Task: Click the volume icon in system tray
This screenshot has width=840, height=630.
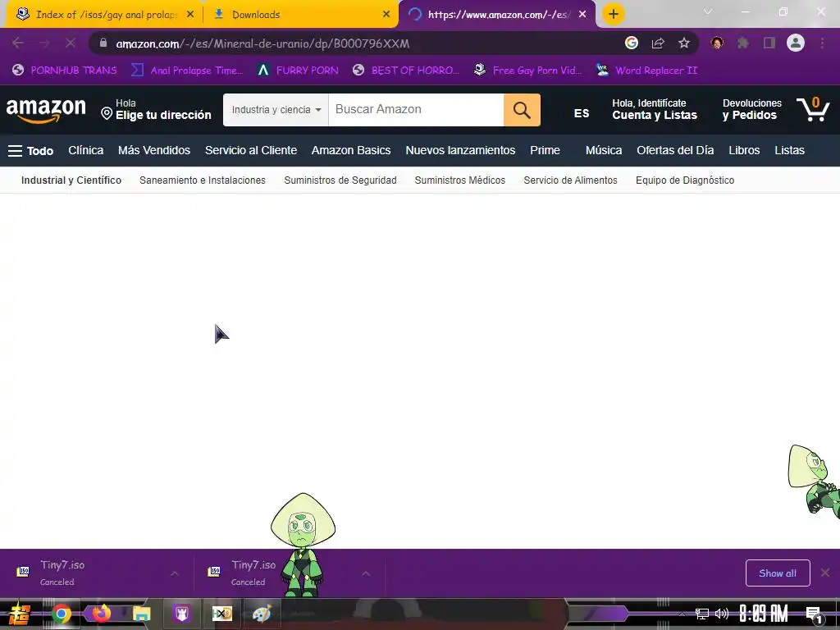Action: click(722, 614)
